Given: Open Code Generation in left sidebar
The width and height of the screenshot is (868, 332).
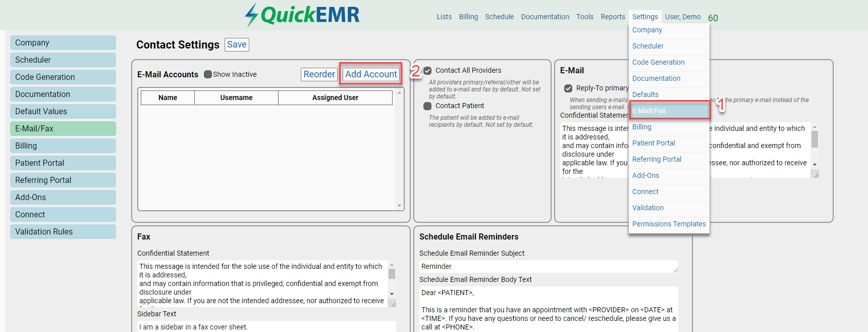Looking at the screenshot, I should pyautogui.click(x=63, y=77).
